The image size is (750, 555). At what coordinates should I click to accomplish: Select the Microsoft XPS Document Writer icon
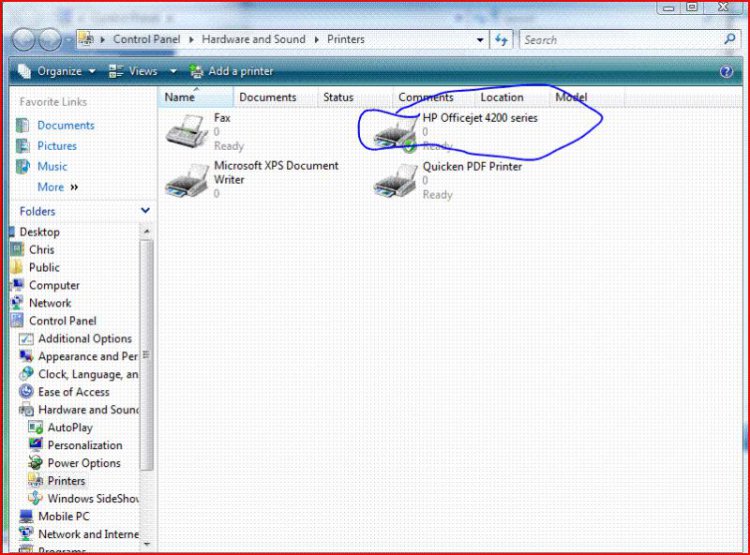point(187,180)
